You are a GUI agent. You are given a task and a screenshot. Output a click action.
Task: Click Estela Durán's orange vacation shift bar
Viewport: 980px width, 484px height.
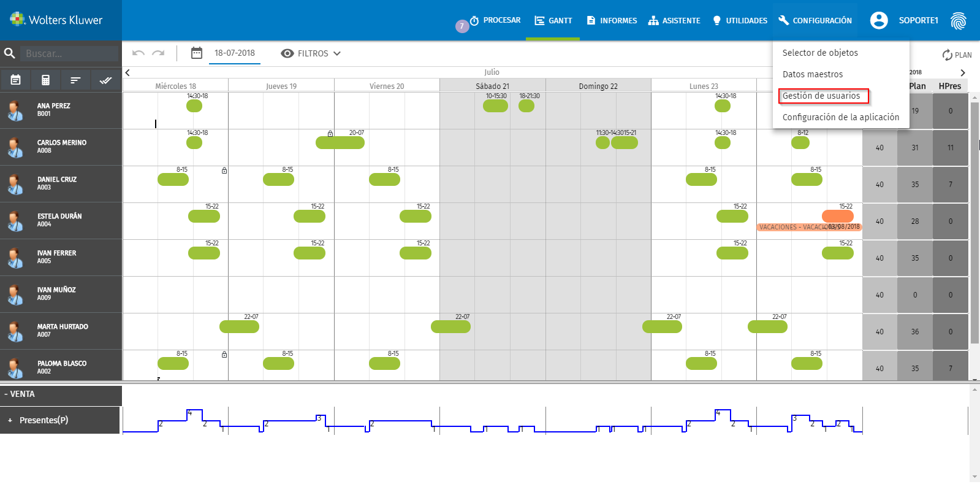(838, 216)
